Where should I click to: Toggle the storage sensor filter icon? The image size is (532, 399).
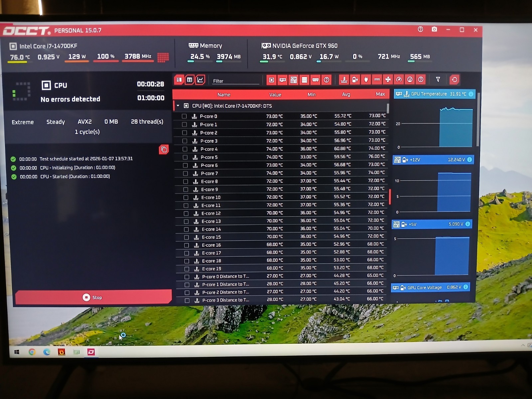click(x=304, y=80)
